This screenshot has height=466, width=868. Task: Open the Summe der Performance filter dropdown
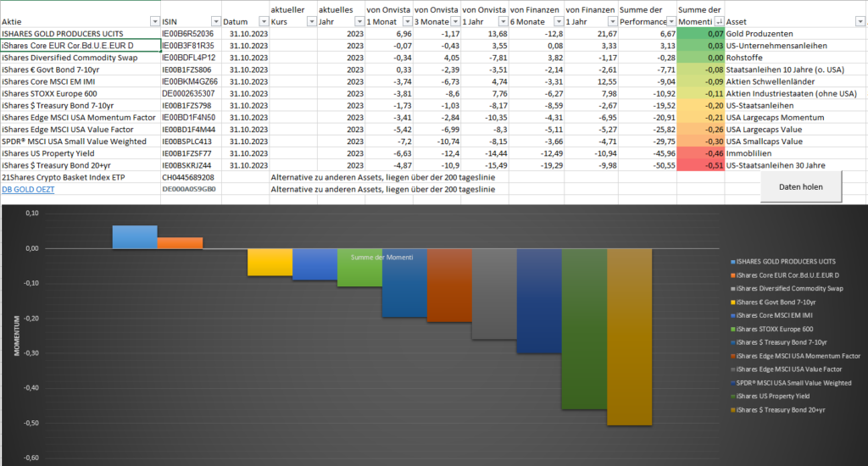[x=671, y=21]
